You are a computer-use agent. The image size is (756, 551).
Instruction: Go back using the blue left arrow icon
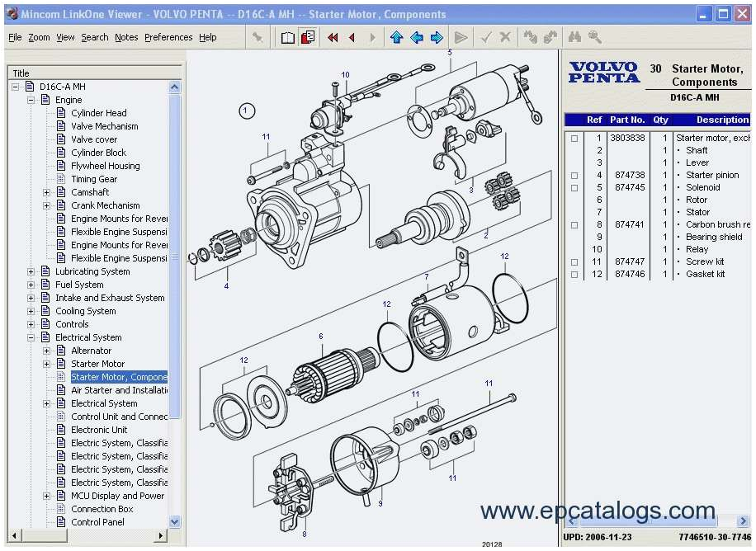click(x=417, y=37)
